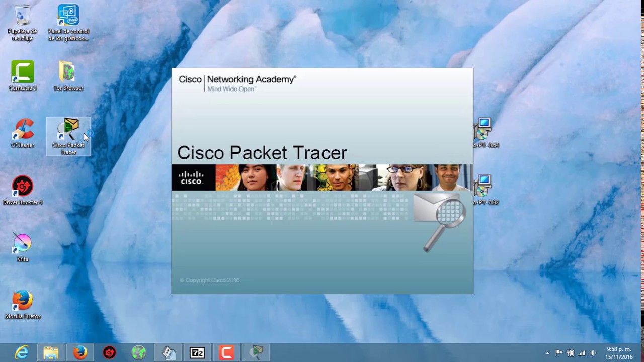
Task: Open the clock showing 9:58 p. m.
Action: point(619,353)
